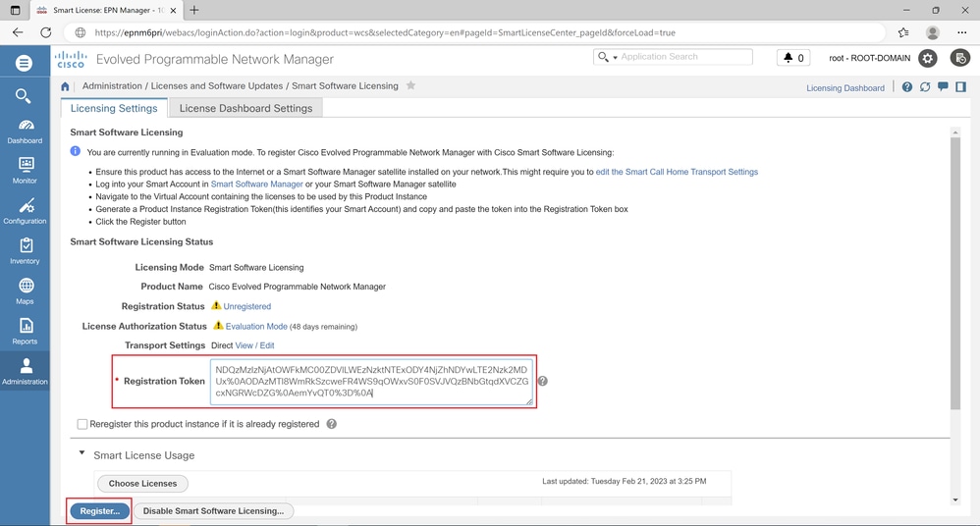Click the Cisco logo
980x526 pixels.
[71, 59]
